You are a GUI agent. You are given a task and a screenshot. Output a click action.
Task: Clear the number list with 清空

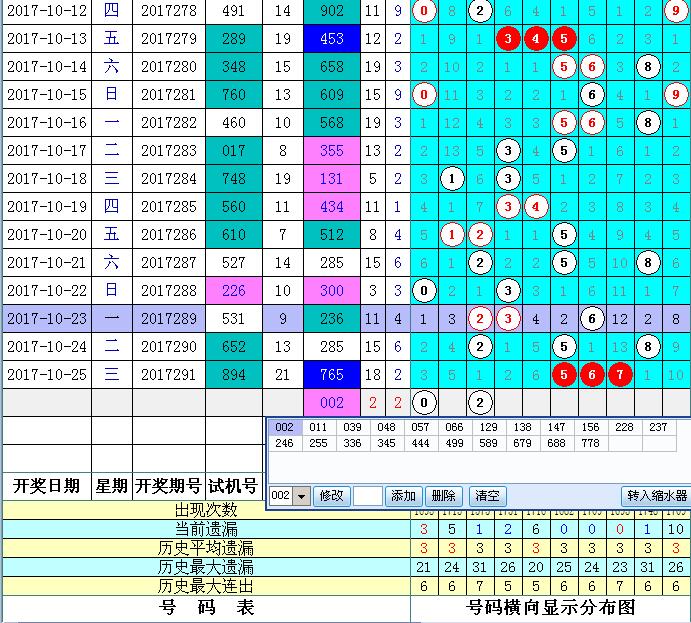(x=487, y=496)
